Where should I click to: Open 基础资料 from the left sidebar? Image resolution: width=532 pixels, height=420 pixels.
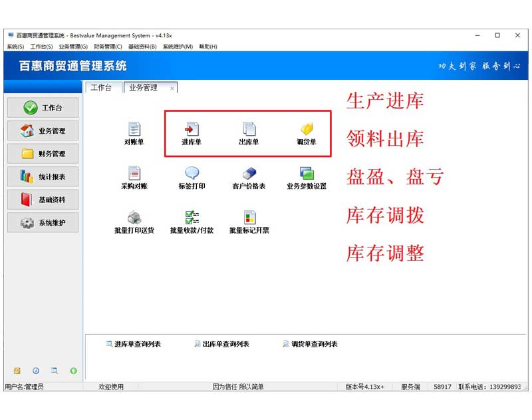coord(43,200)
